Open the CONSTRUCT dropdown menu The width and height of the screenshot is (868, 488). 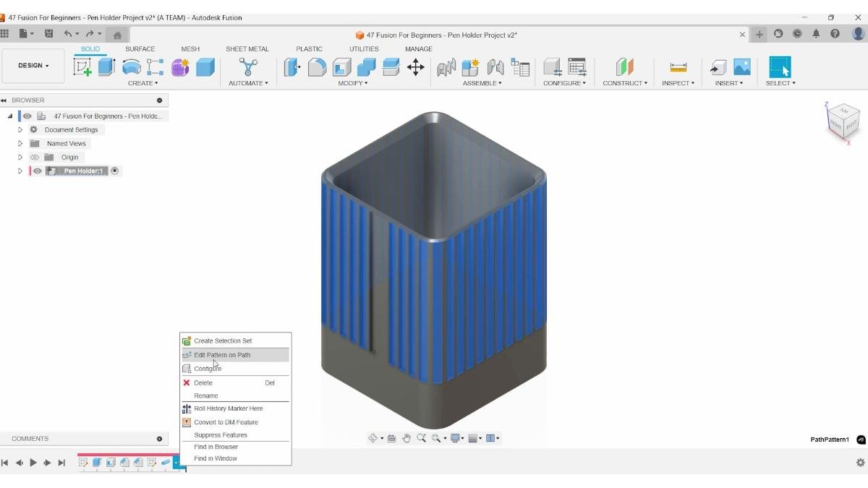point(625,83)
